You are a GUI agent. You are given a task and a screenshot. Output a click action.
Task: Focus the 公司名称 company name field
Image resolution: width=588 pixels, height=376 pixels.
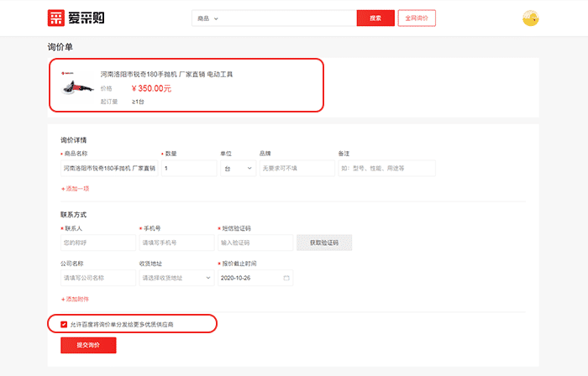click(x=97, y=277)
